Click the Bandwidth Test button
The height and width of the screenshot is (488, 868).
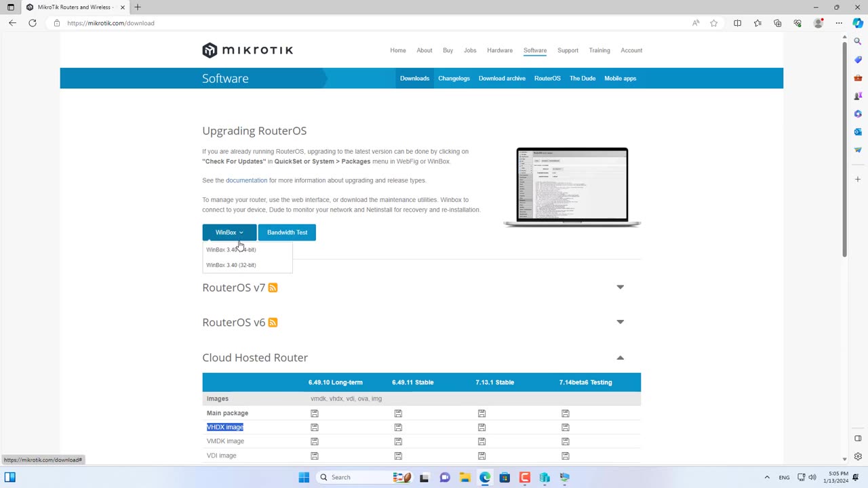coord(287,232)
